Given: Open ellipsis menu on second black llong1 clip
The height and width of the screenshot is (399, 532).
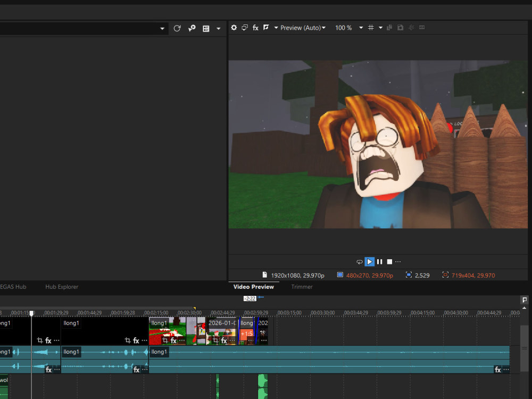Looking at the screenshot, I should 144,340.
